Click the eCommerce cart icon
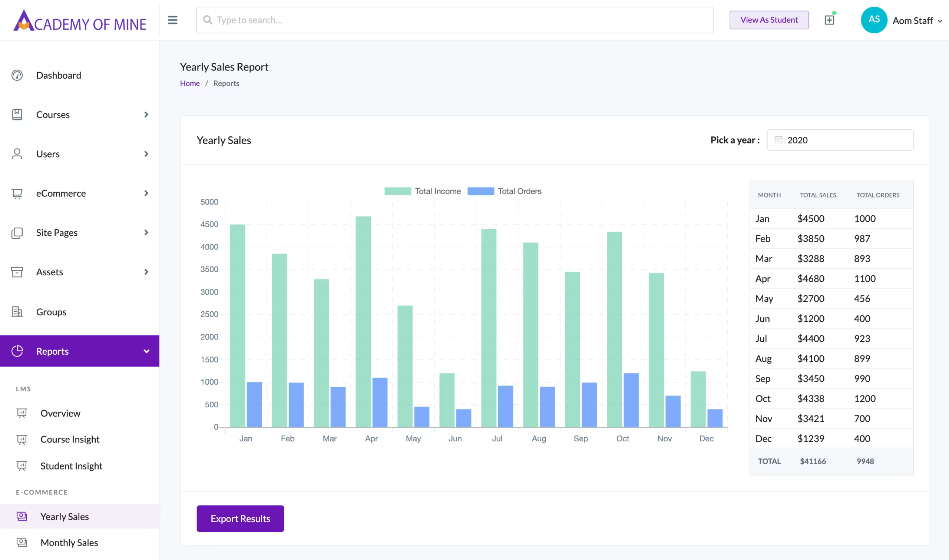 pyautogui.click(x=17, y=193)
